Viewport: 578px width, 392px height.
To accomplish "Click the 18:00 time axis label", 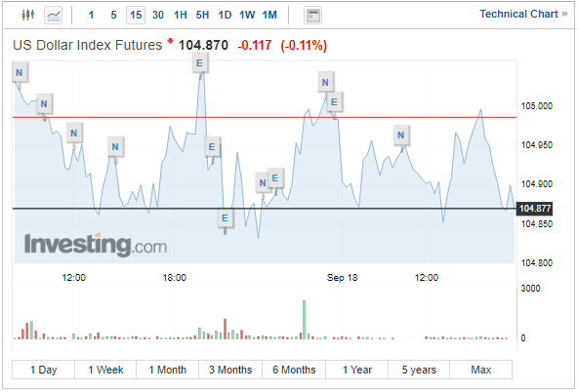I will [x=175, y=278].
